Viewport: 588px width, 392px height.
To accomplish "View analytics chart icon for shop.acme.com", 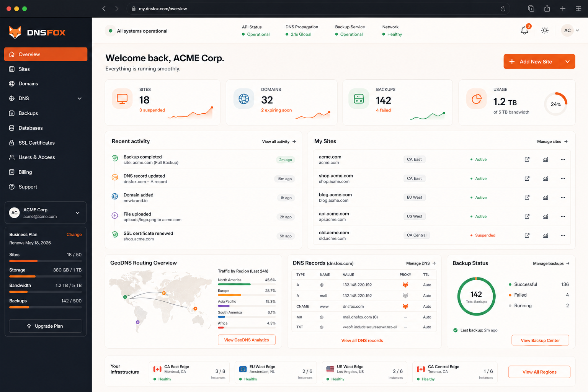I will point(545,178).
